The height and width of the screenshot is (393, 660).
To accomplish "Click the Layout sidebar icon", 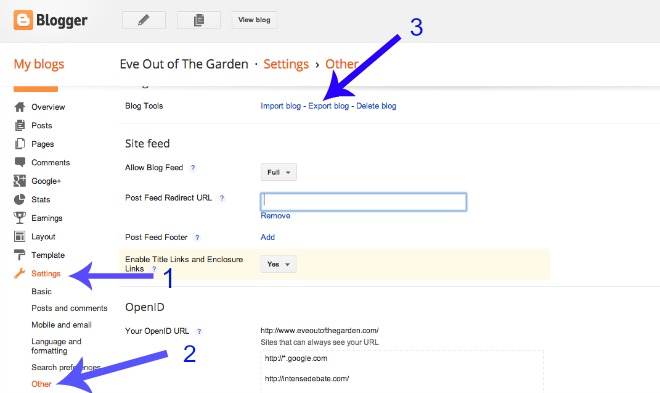I will [x=19, y=236].
